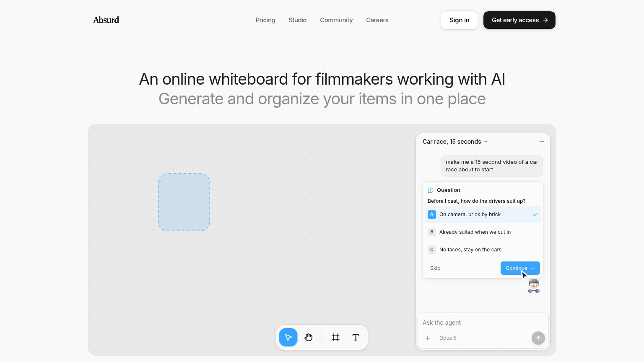The width and height of the screenshot is (644, 362).
Task: Minimize the agent chat panel
Action: pyautogui.click(x=542, y=142)
